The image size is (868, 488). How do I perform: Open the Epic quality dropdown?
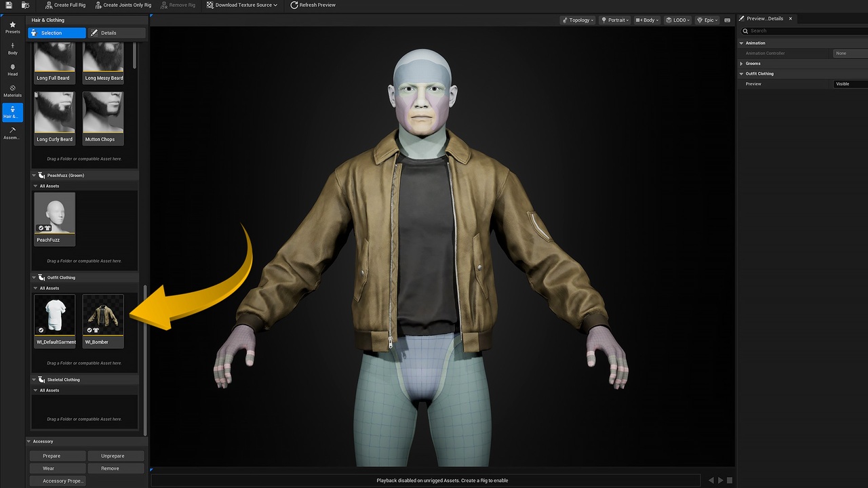[708, 20]
